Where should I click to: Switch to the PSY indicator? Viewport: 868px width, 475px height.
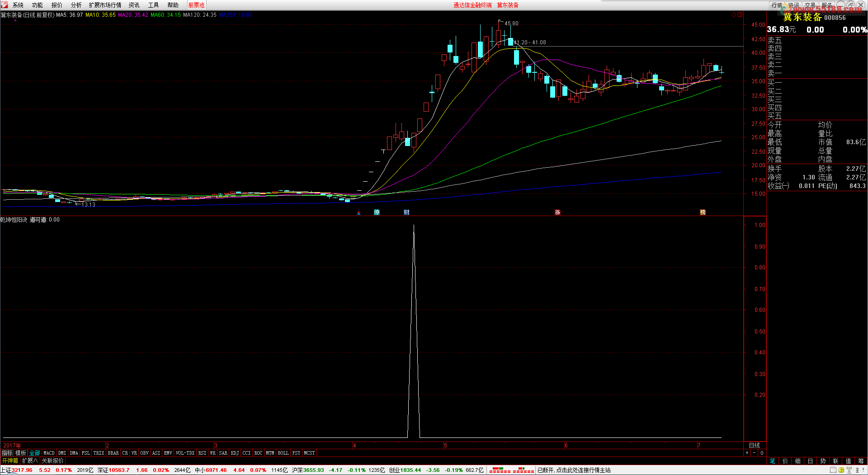coord(296,453)
